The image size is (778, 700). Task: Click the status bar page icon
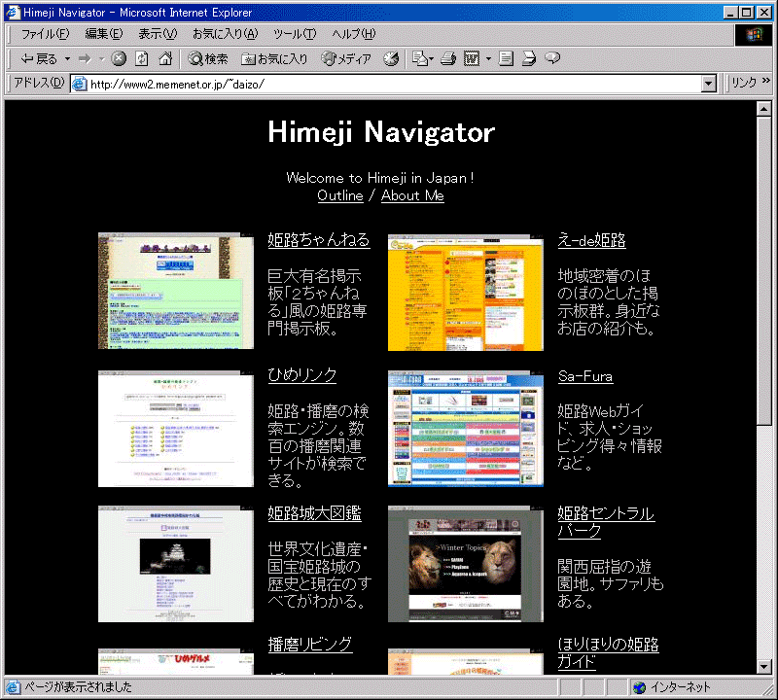click(13, 687)
